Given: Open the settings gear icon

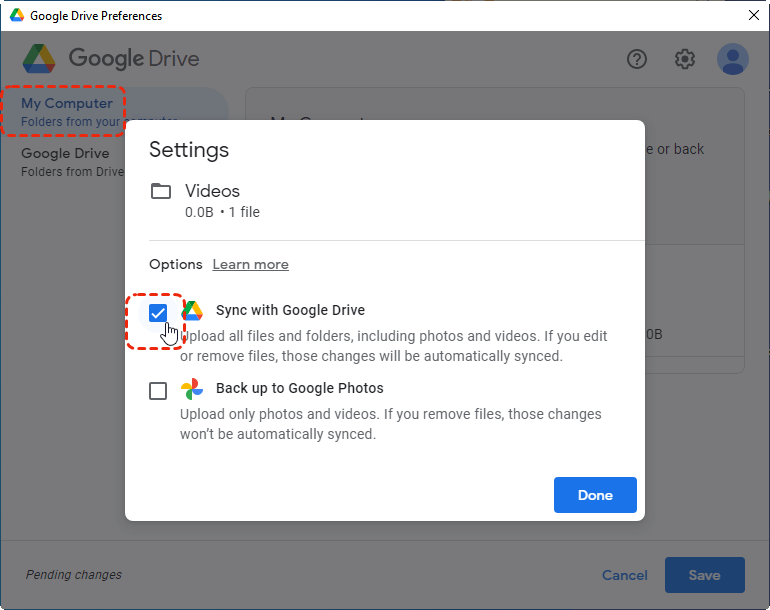Looking at the screenshot, I should (685, 59).
